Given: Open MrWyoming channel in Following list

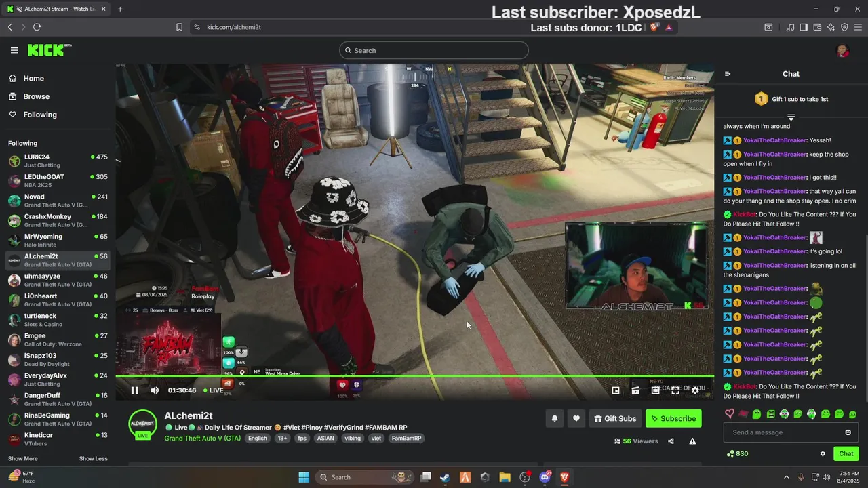Looking at the screenshot, I should pyautogui.click(x=58, y=240).
